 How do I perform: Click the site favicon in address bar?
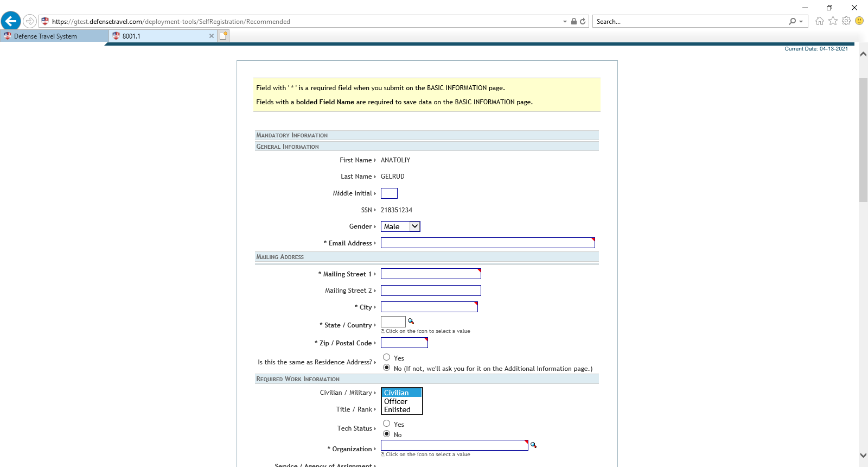click(45, 21)
